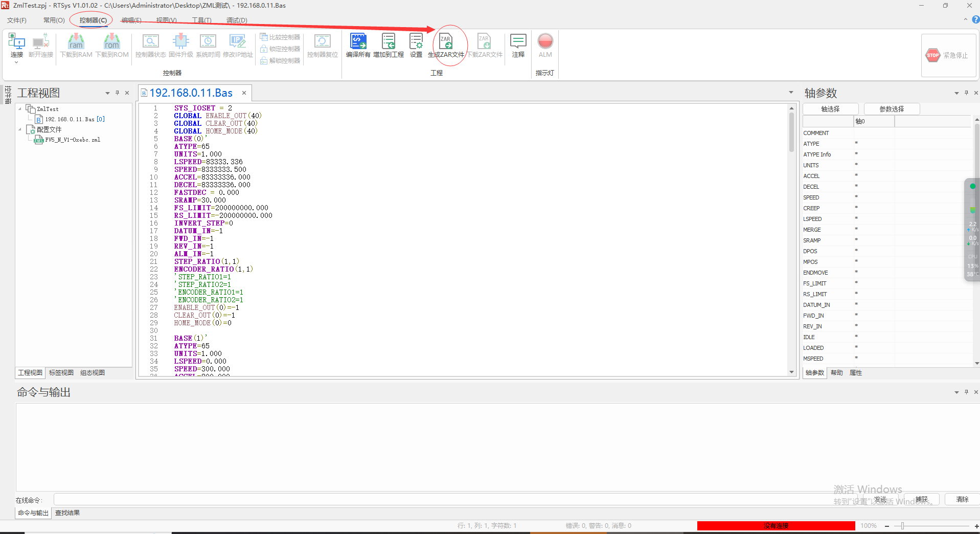Open the 编辑(E) ribbon tab
Screen dimensions: 980x534
[131, 20]
